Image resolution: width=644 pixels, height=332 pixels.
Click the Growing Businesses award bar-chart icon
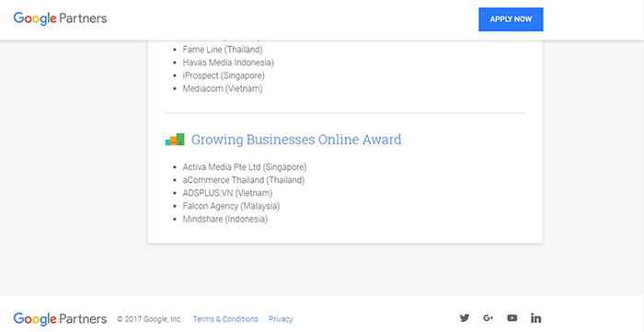coord(175,140)
